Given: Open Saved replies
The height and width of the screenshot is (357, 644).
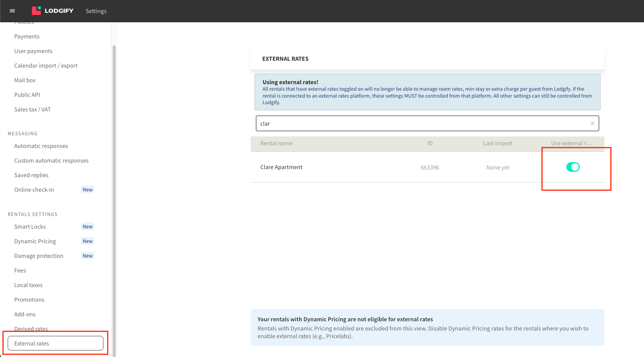Looking at the screenshot, I should pyautogui.click(x=32, y=175).
